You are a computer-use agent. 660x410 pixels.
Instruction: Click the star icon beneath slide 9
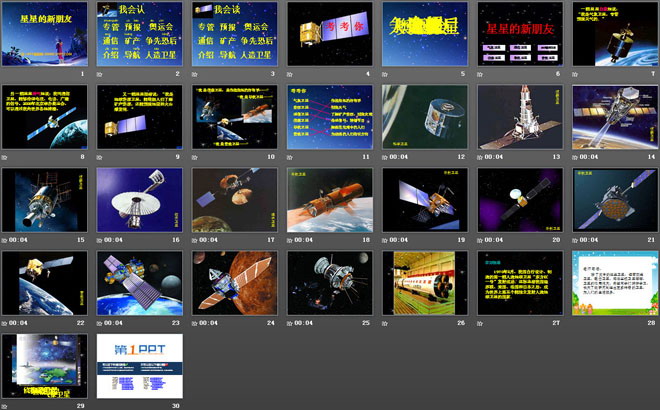(x=100, y=157)
